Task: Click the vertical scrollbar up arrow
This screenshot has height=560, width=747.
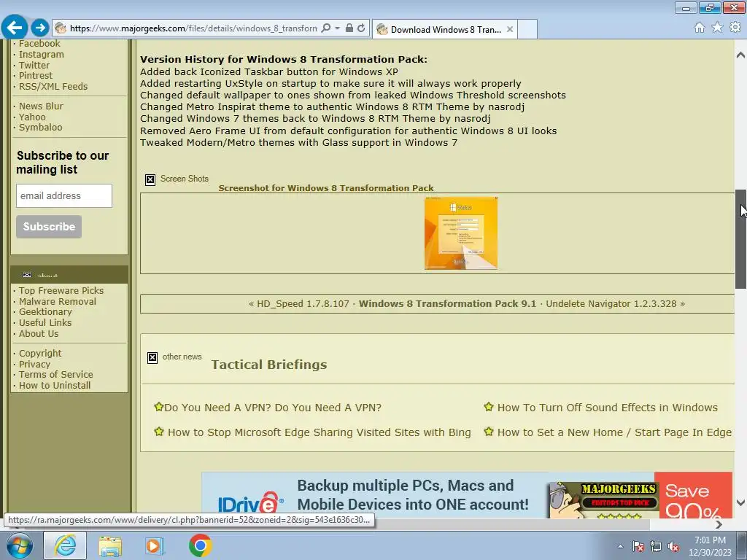Action: pyautogui.click(x=741, y=55)
